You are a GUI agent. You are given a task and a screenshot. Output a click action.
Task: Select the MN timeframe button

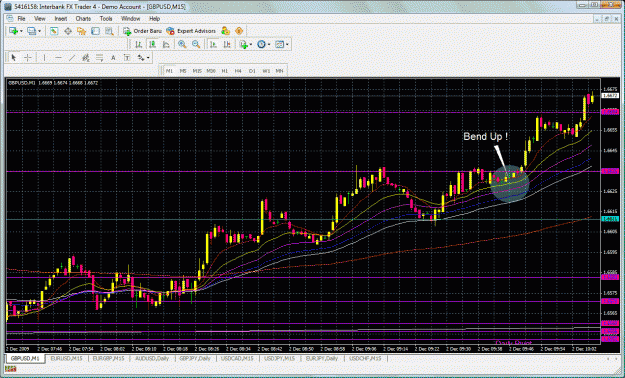click(x=279, y=71)
